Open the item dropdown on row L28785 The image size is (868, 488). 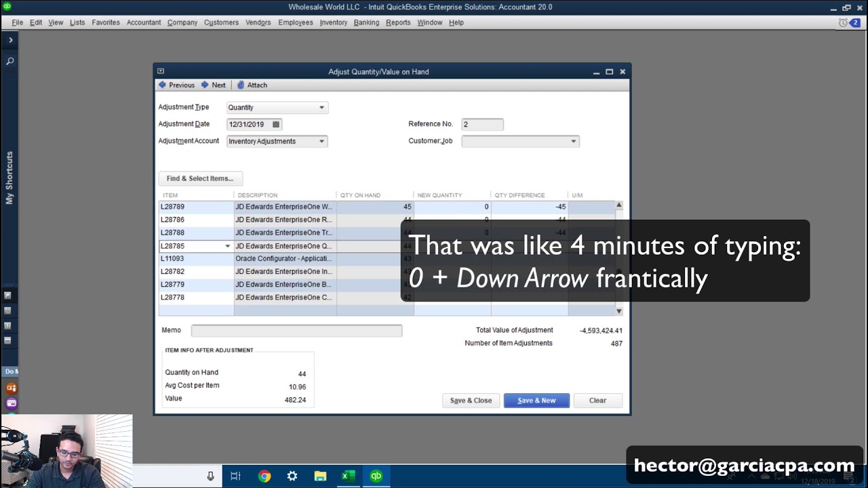(x=227, y=246)
